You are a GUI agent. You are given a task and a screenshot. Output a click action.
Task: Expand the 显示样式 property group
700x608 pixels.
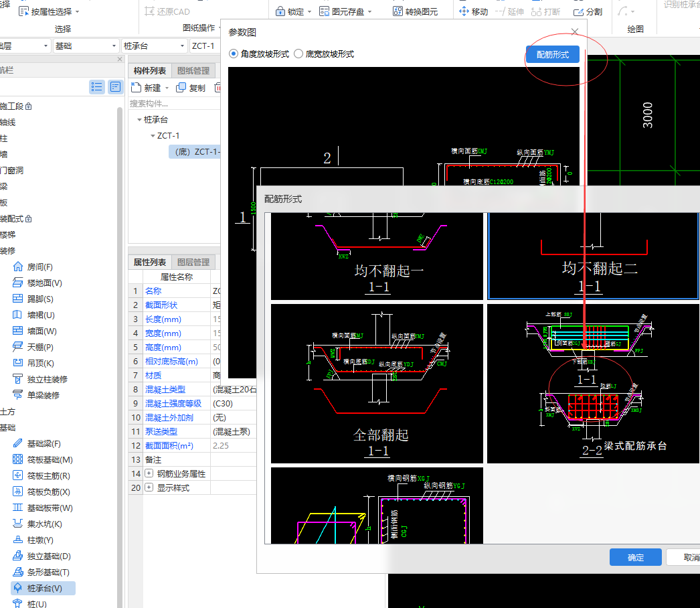[149, 488]
